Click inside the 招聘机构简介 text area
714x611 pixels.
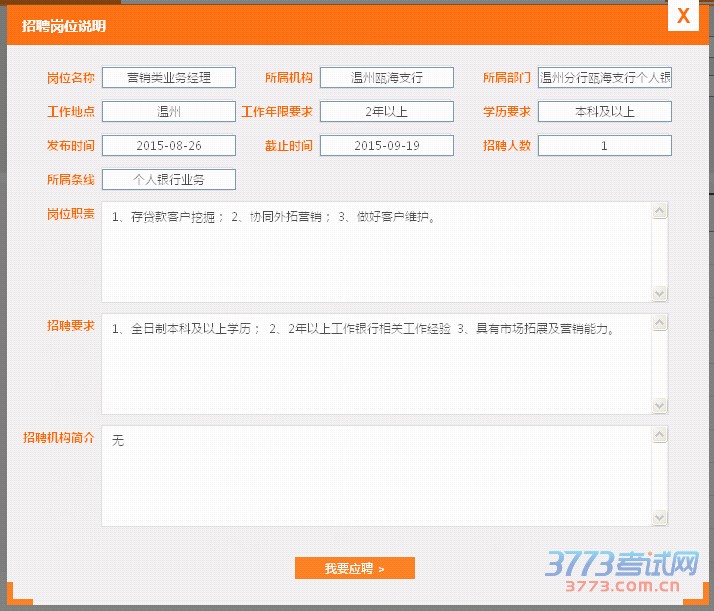click(377, 476)
